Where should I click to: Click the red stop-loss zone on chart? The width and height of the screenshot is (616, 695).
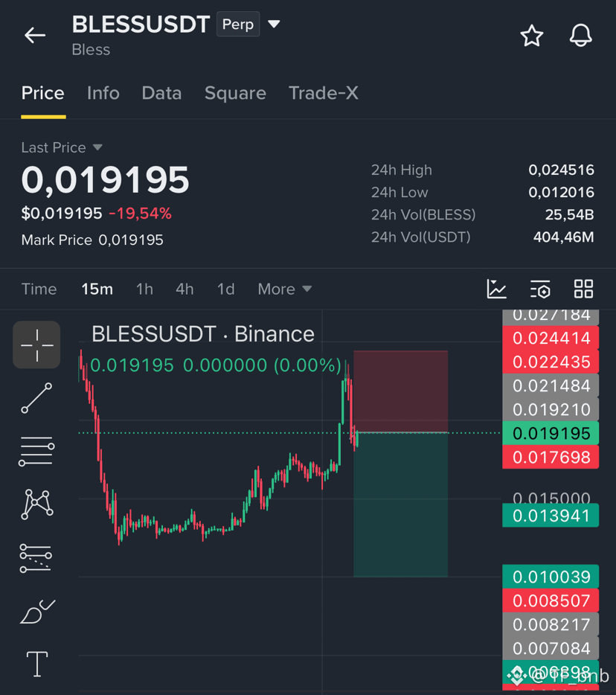tap(400, 391)
